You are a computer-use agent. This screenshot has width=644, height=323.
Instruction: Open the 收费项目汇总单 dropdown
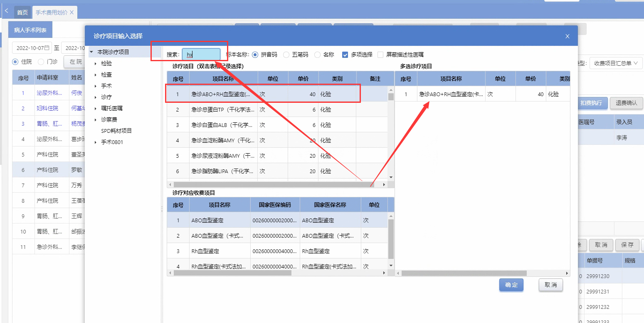(616, 63)
